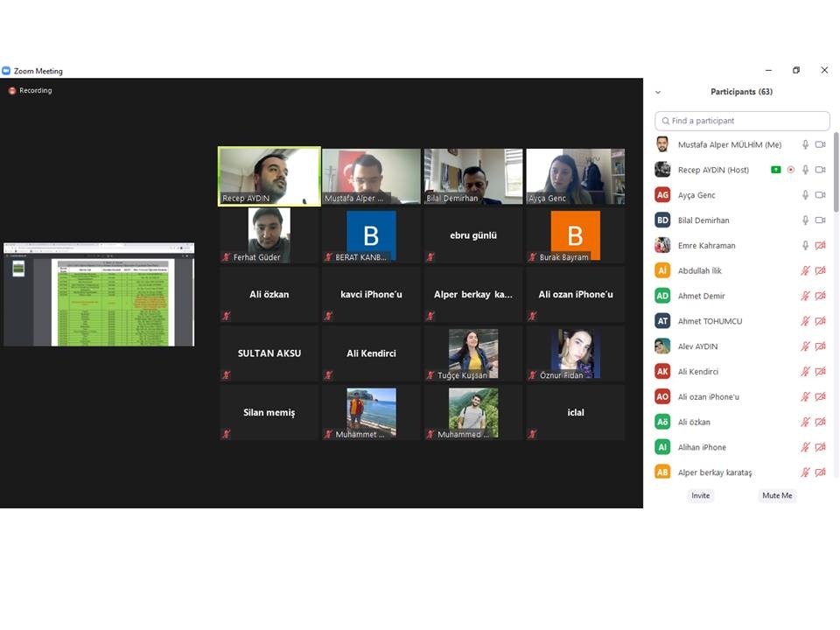Collapse the Participants panel using the chevron
The width and height of the screenshot is (840, 630).
coord(658,92)
